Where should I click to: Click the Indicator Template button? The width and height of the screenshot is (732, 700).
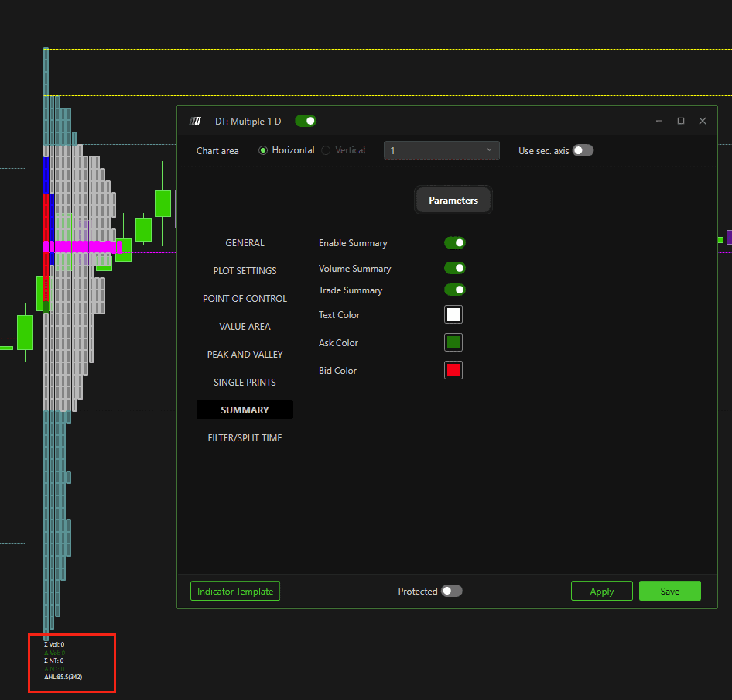point(235,591)
